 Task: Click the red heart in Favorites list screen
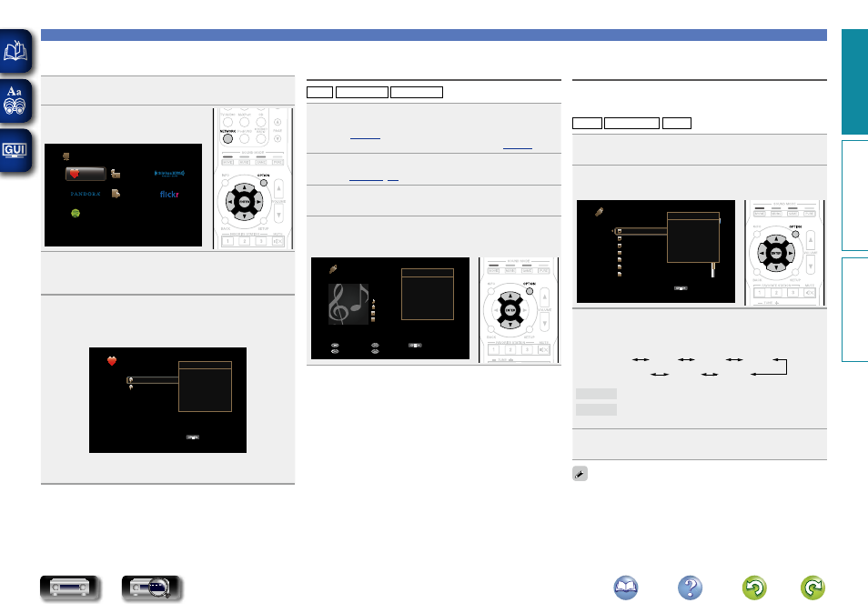(112, 361)
